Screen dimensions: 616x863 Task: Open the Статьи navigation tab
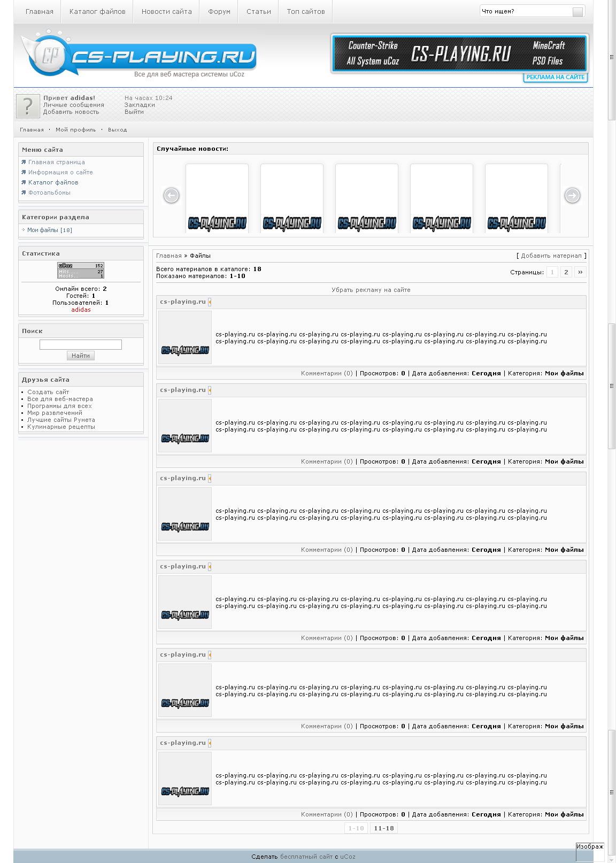259,11
